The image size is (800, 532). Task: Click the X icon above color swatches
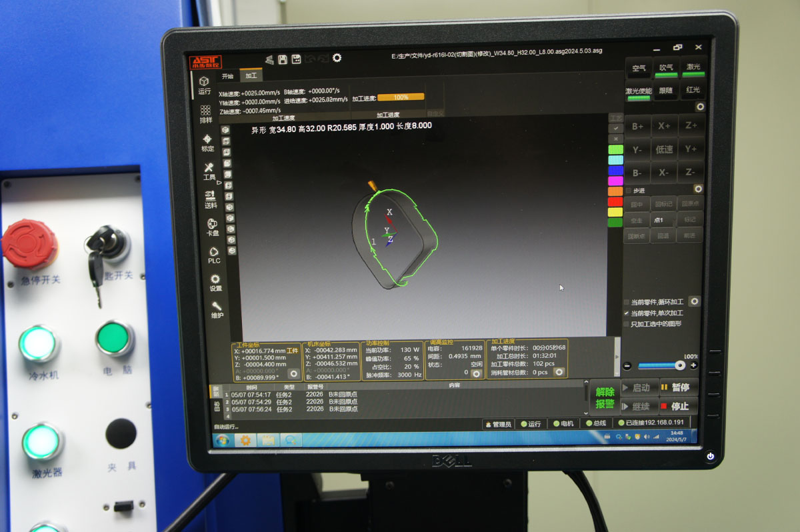pyautogui.click(x=616, y=138)
